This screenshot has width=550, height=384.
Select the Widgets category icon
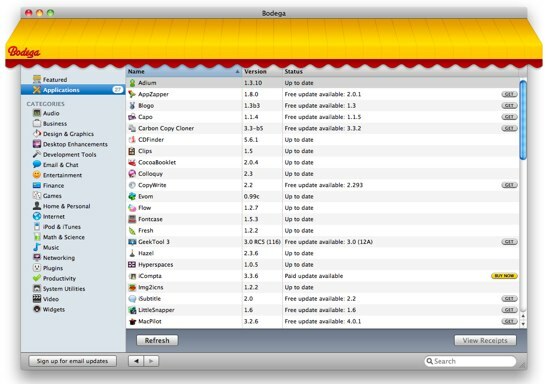(x=37, y=309)
